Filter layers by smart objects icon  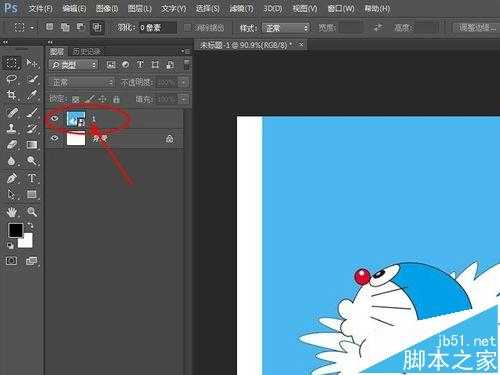170,65
